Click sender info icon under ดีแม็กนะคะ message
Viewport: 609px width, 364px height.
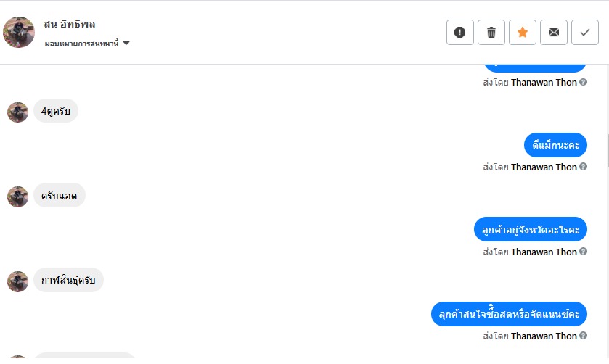584,167
